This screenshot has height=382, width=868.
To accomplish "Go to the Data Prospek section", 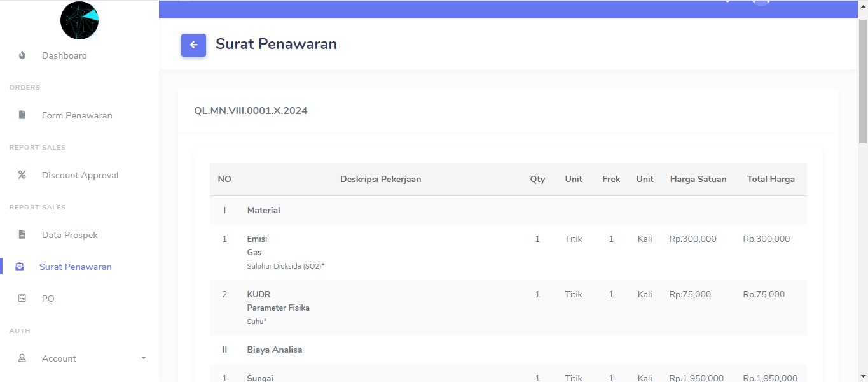I will pos(70,234).
